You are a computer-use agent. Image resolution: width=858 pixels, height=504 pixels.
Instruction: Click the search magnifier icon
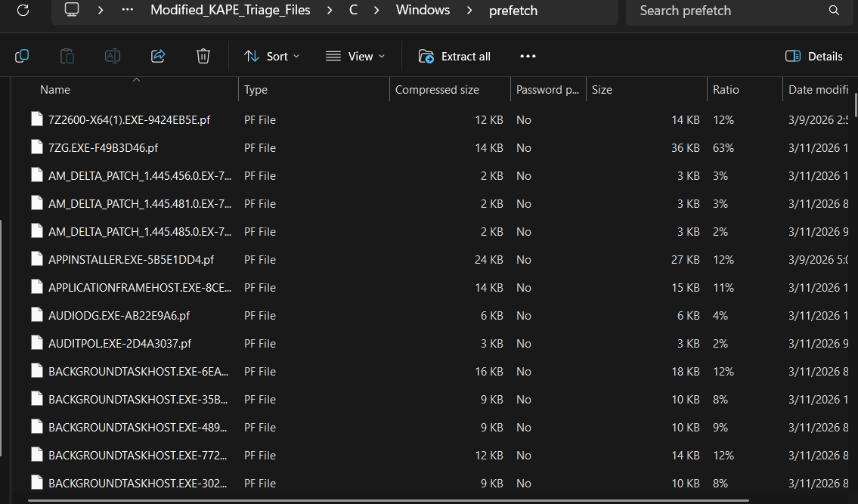pyautogui.click(x=834, y=11)
